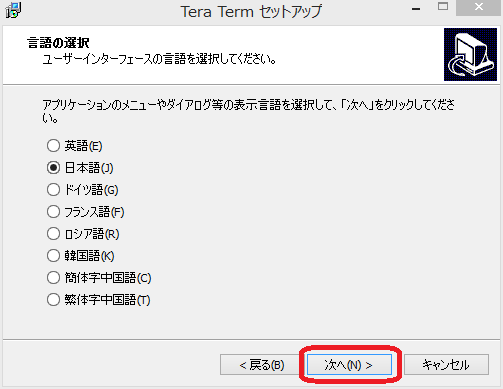Viewport: 503px width, 389px height.
Task: Minimize the Tera Term setup window
Action: [416, 8]
